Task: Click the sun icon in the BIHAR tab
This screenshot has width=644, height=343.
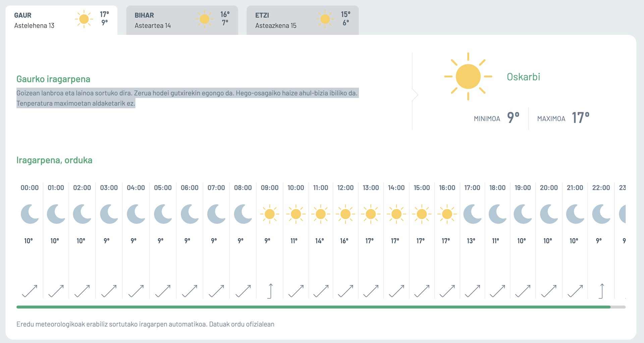Action: click(204, 19)
